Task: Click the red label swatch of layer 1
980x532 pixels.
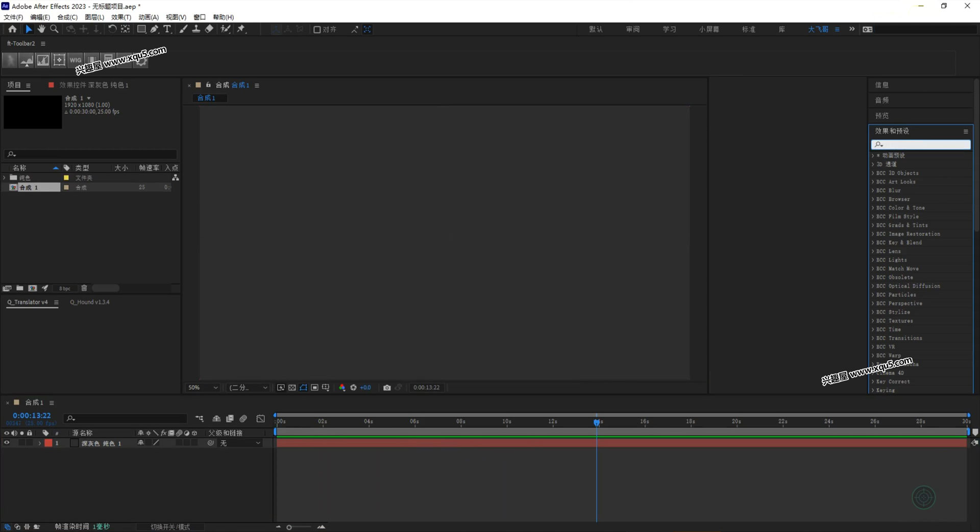Action: click(x=48, y=443)
